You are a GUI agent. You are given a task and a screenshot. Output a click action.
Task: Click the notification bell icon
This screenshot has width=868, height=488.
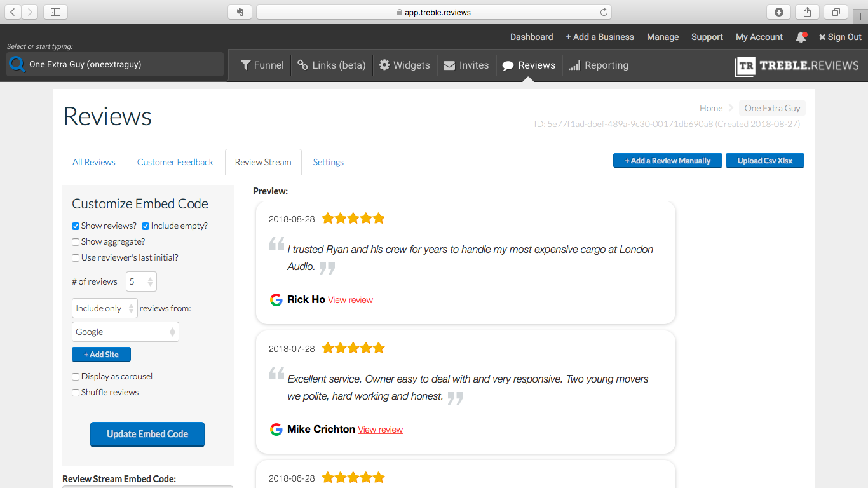(801, 37)
